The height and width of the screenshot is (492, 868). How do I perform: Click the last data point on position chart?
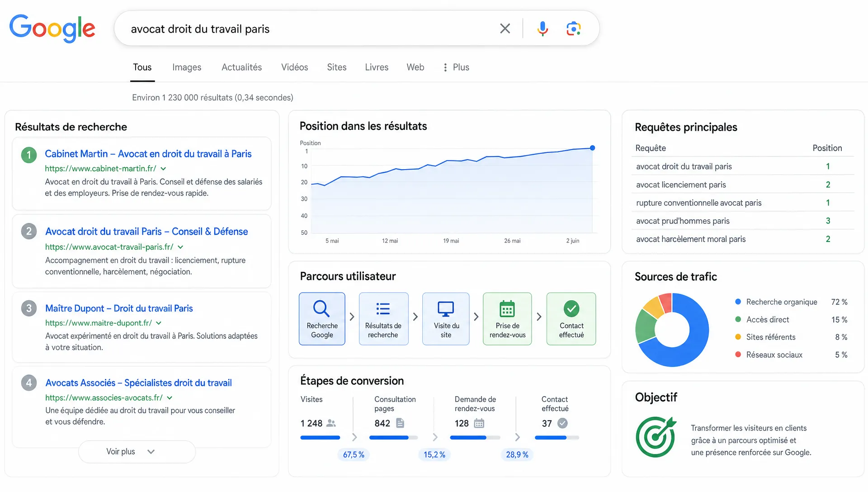tap(592, 148)
